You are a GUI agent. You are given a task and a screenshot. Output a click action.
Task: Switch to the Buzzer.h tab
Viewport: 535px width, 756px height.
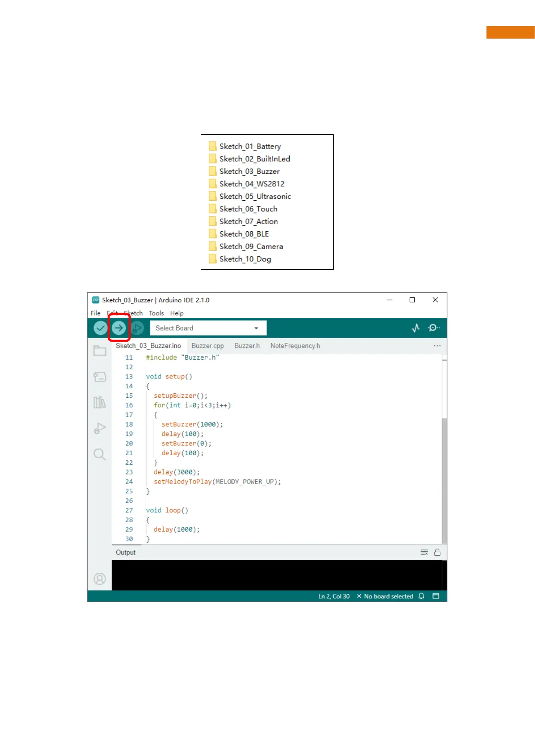tap(247, 346)
